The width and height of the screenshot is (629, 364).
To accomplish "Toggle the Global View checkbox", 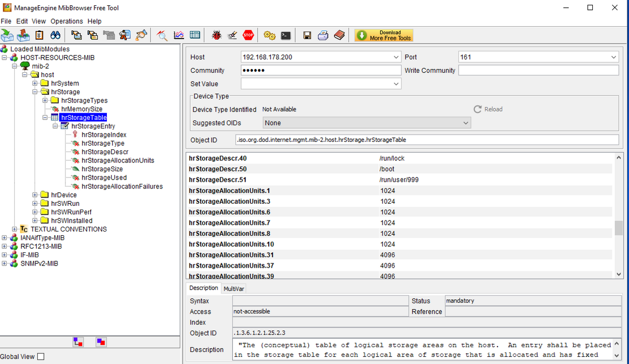I will tap(41, 357).
